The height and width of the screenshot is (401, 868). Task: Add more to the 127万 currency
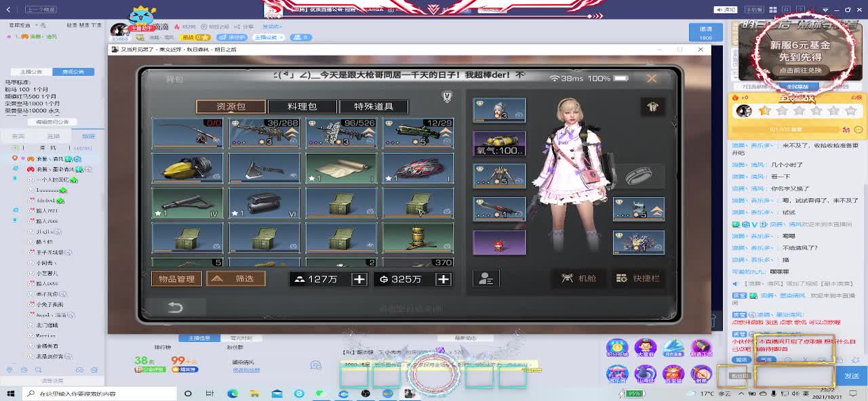(x=359, y=279)
